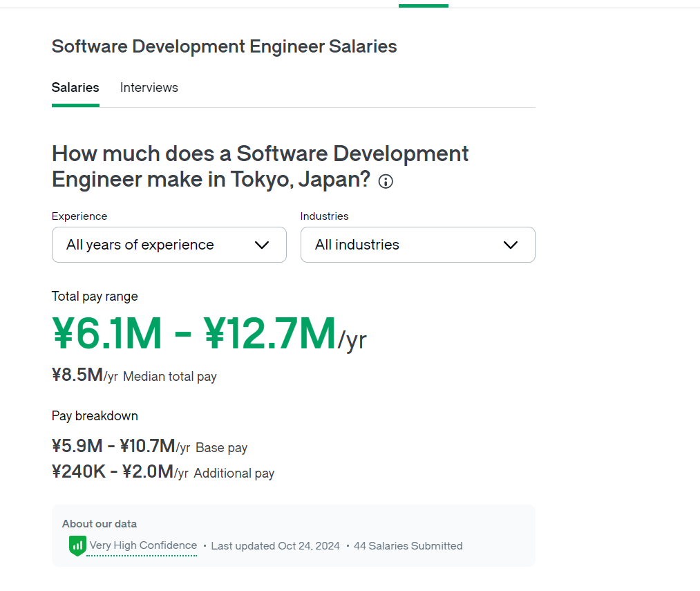The width and height of the screenshot is (700, 591).
Task: Click the 'How much does a Software Development Engineer make' heading
Action: coord(260,166)
